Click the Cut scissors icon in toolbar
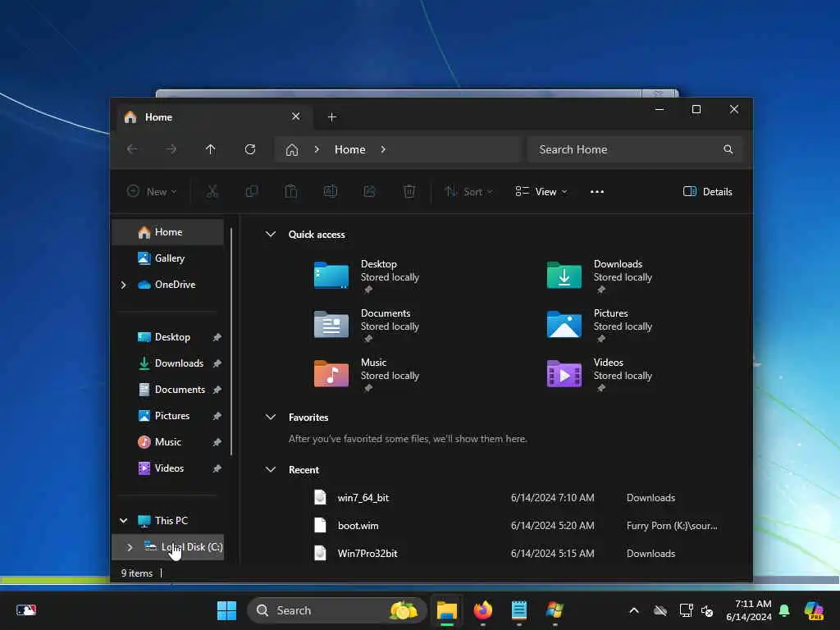840x630 pixels. (x=212, y=191)
